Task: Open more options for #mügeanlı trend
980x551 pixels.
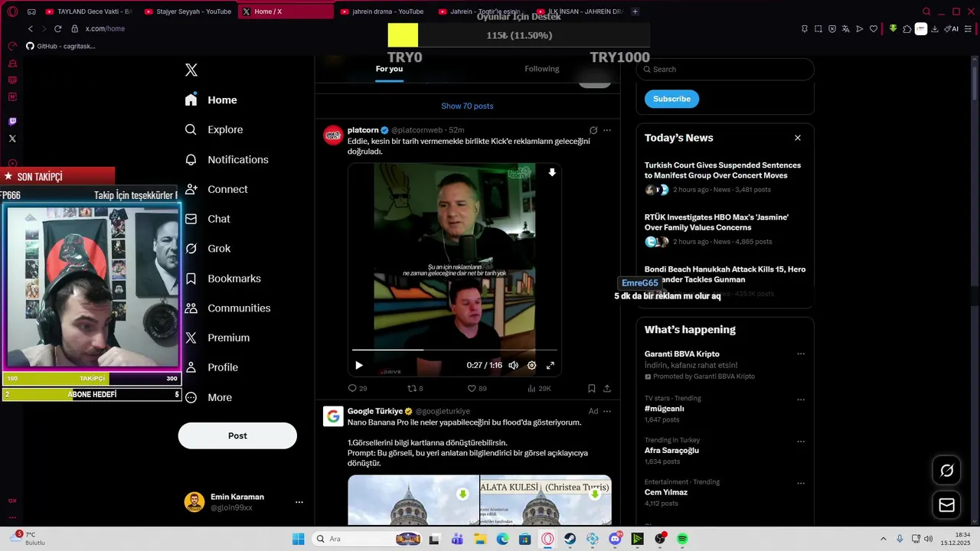Action: [x=801, y=399]
